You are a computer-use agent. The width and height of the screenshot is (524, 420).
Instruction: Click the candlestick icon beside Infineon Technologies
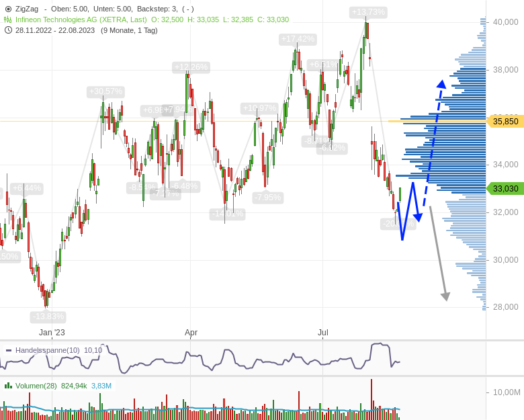[8, 19]
